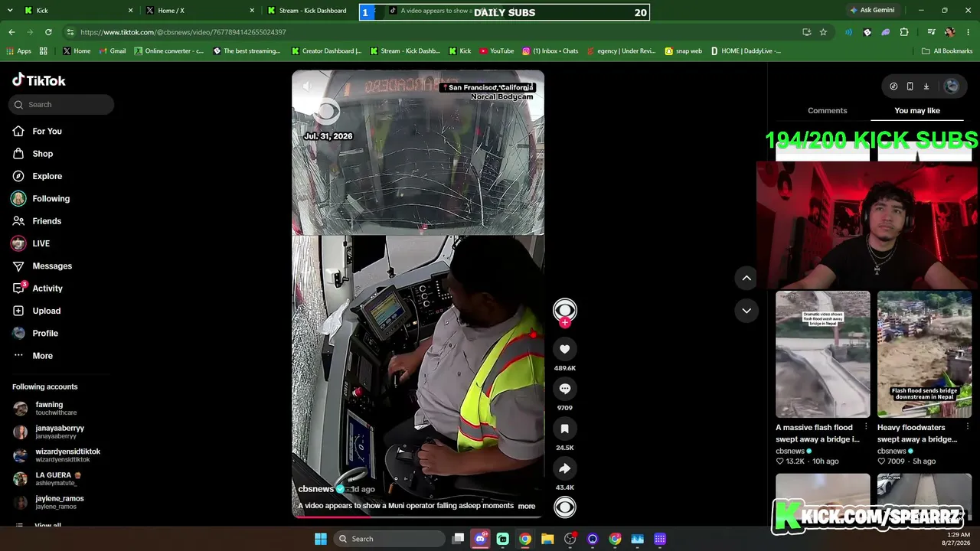
Task: Open the snap web bookmark
Action: tap(683, 51)
